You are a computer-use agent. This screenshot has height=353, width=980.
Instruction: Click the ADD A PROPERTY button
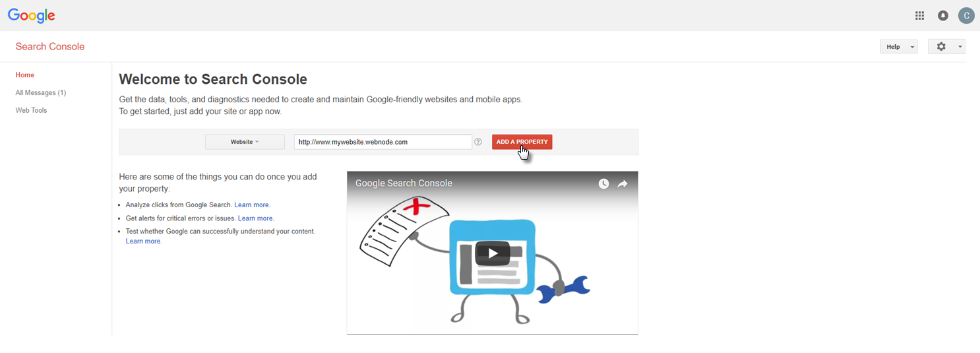[522, 142]
